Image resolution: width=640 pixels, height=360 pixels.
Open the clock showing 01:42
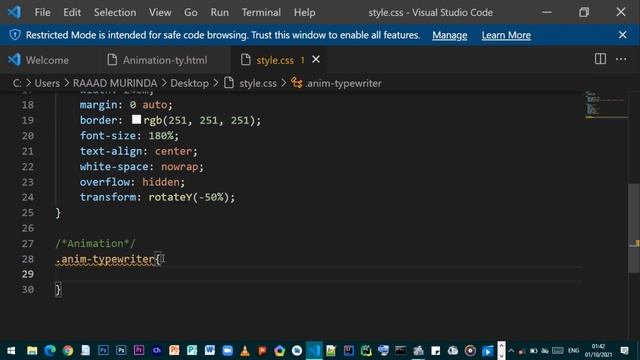pyautogui.click(x=598, y=351)
